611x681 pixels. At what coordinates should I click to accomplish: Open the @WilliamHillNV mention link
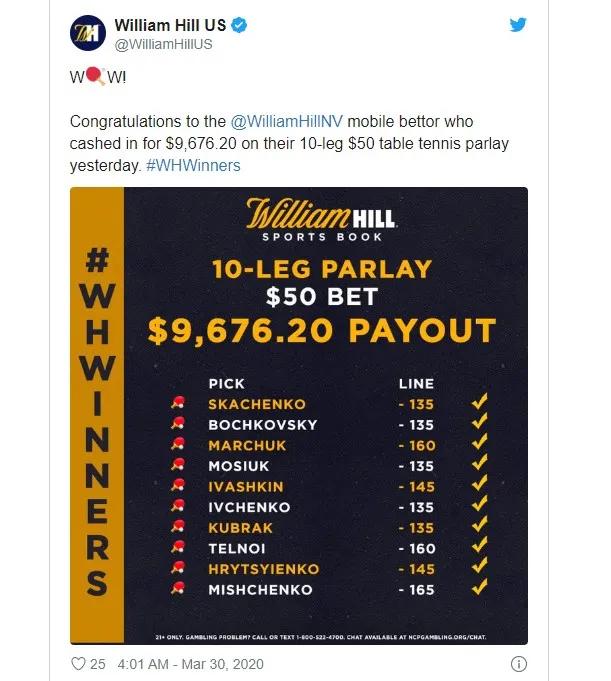[x=287, y=121]
